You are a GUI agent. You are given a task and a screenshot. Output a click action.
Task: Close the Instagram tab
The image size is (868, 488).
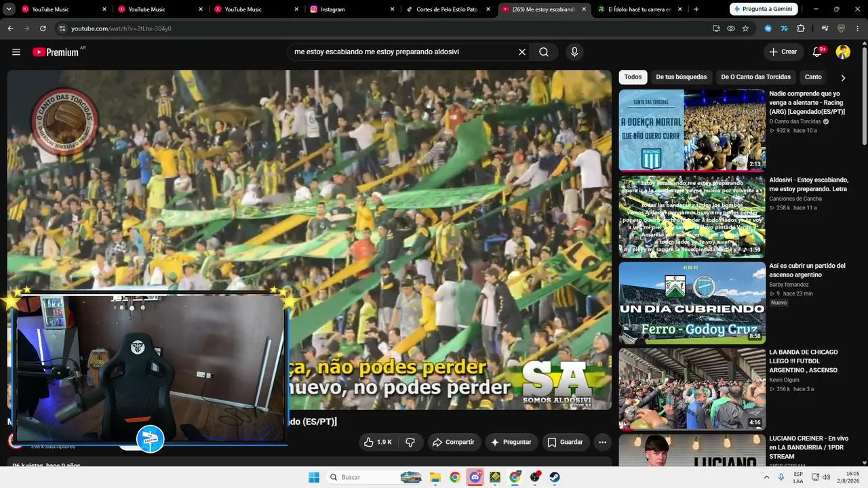click(x=393, y=9)
